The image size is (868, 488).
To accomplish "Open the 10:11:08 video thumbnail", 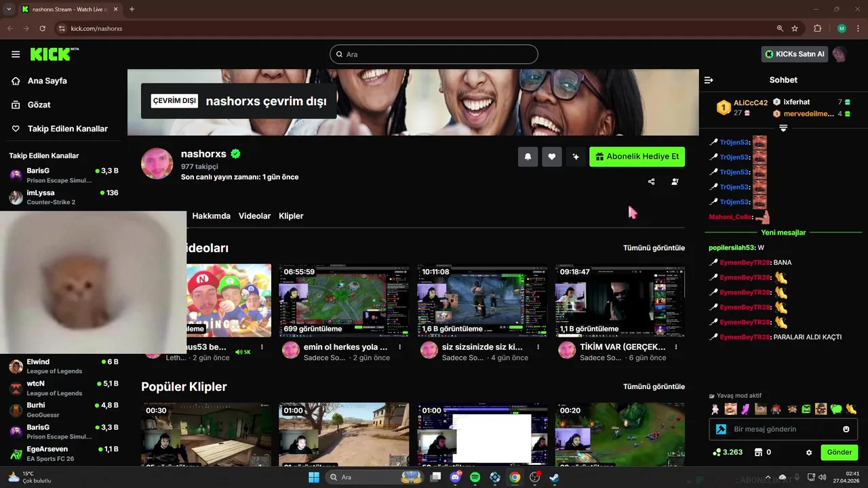I will (x=482, y=300).
